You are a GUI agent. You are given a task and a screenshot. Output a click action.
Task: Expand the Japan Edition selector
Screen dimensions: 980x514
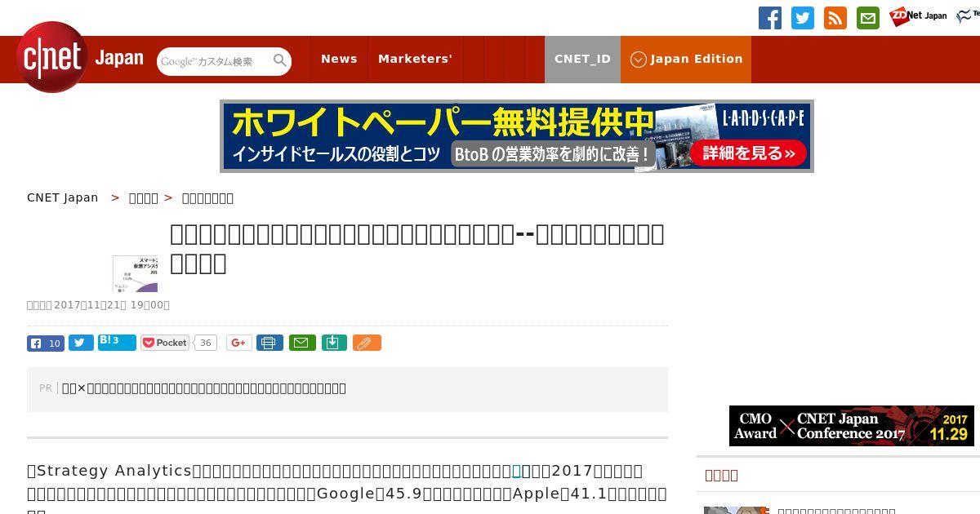[x=686, y=59]
